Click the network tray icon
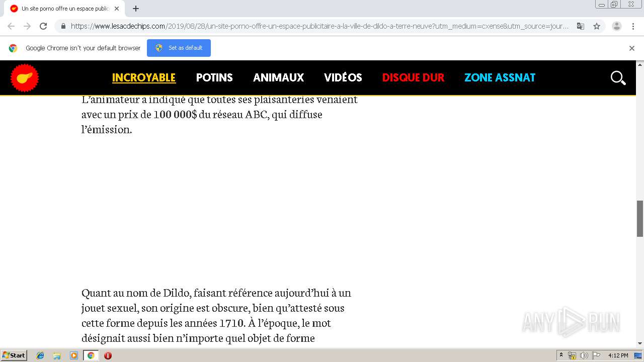The height and width of the screenshot is (362, 644). (572, 355)
